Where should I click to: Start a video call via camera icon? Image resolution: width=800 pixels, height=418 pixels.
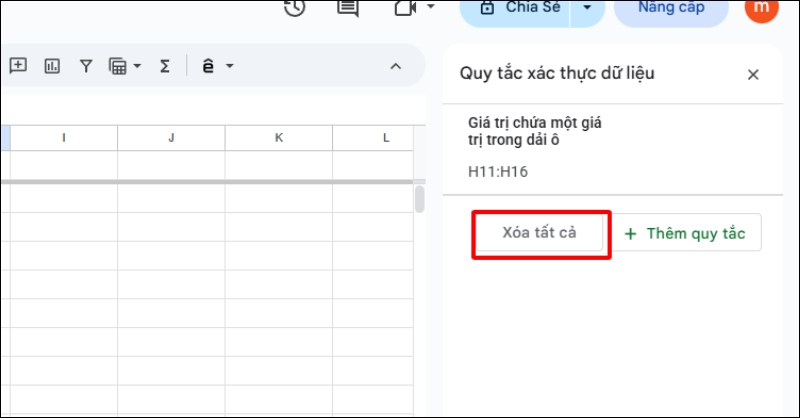coord(406,7)
